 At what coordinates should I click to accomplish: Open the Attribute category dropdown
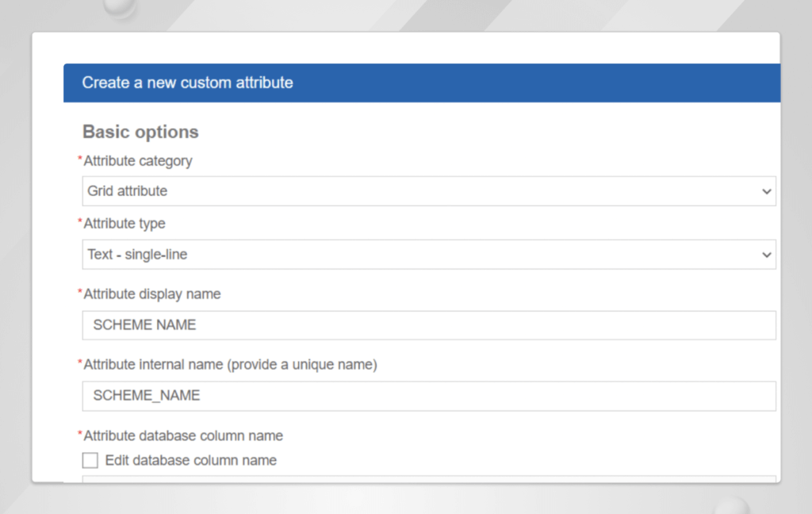point(428,191)
